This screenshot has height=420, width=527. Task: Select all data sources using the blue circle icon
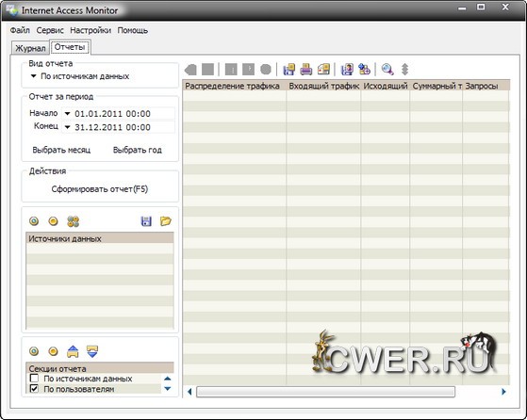tap(34, 221)
